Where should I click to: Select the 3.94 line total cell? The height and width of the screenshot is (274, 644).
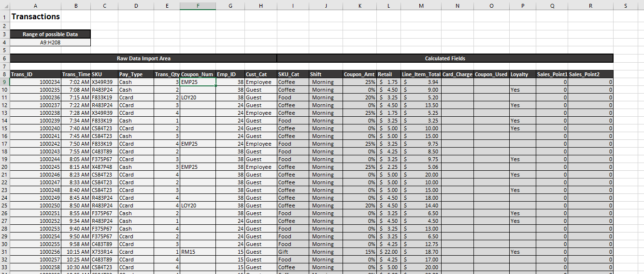[x=421, y=82]
